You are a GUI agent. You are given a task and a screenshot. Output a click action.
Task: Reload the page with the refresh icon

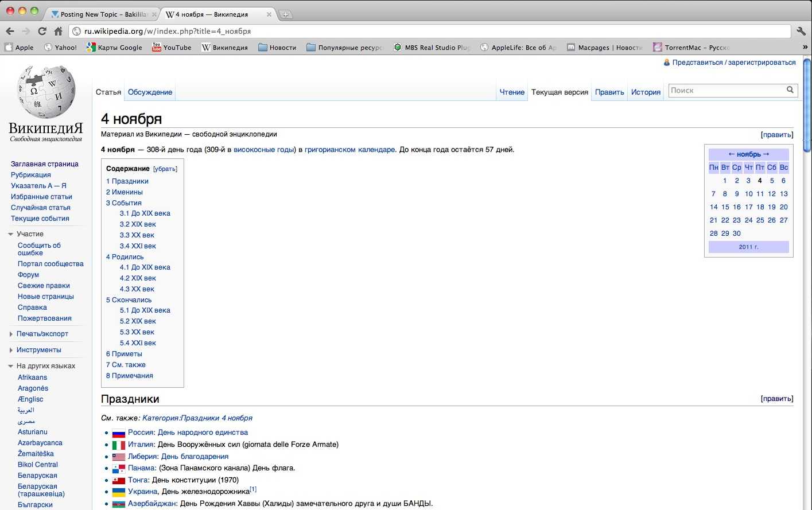[x=42, y=32]
